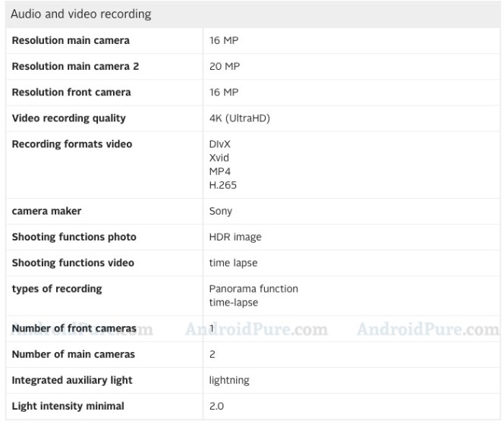Select the Shooting functions video label
This screenshot has width=504, height=424.
[x=73, y=262]
